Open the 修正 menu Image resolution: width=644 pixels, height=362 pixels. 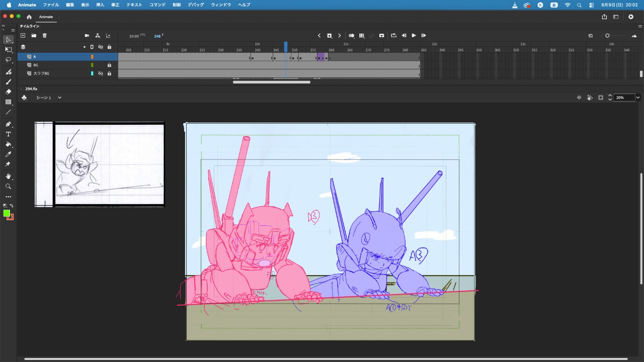click(x=115, y=5)
